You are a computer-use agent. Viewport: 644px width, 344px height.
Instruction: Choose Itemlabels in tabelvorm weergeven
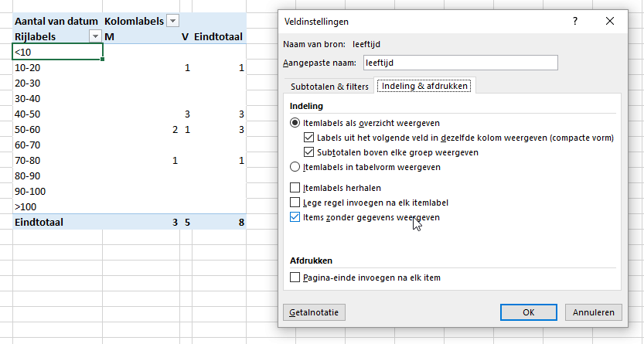(295, 166)
